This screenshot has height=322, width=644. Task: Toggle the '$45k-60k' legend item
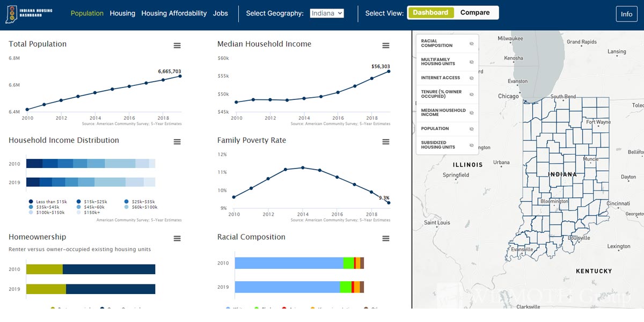tap(91, 207)
